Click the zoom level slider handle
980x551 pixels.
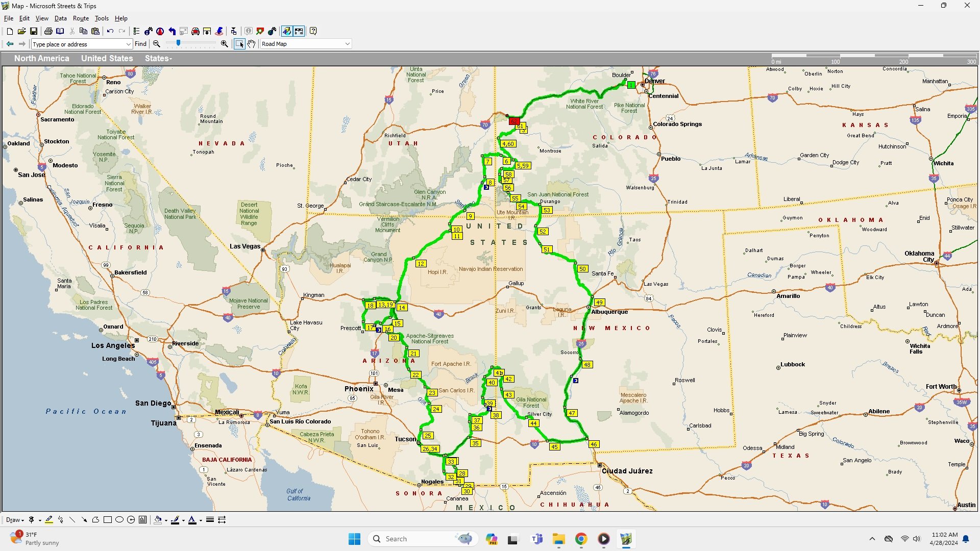click(x=178, y=43)
